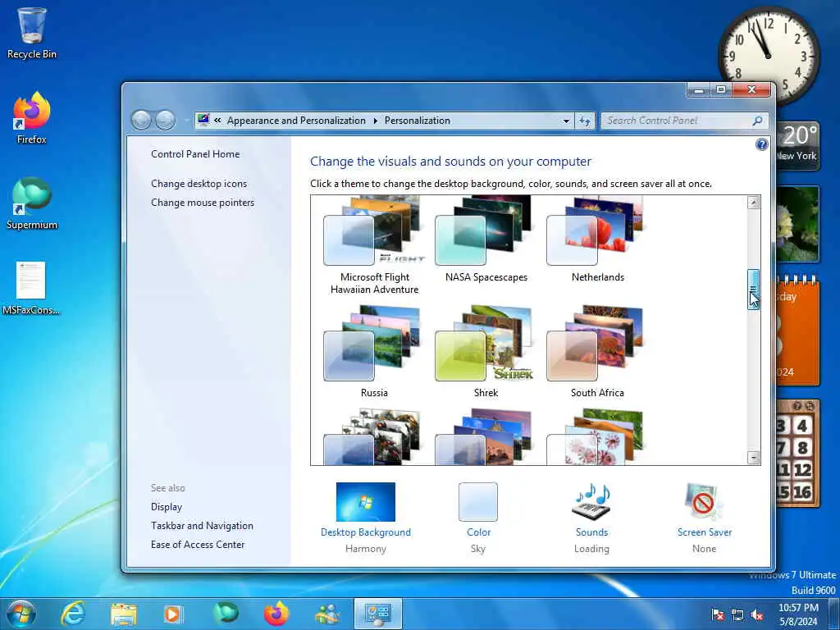
Task: Click the muted volume tray icon
Action: (757, 615)
